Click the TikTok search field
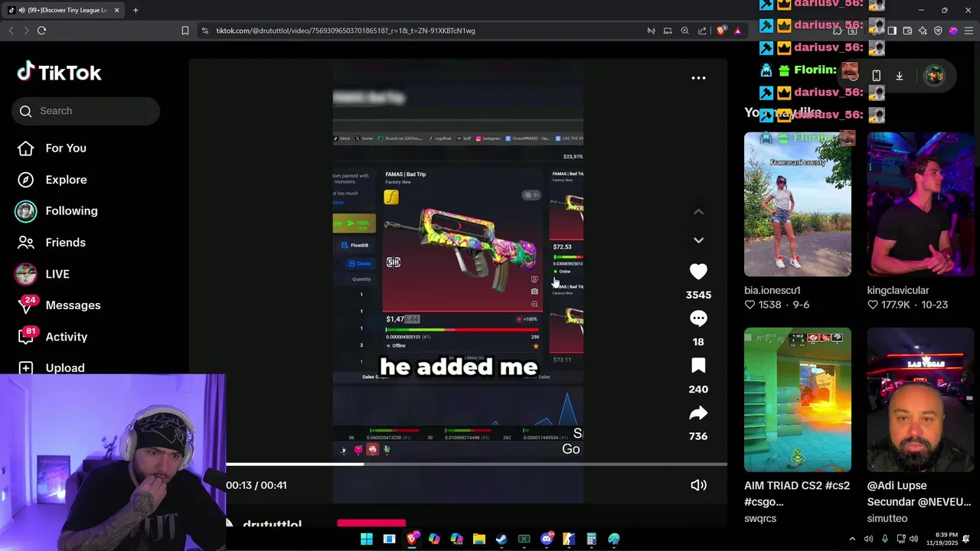 pyautogui.click(x=86, y=111)
